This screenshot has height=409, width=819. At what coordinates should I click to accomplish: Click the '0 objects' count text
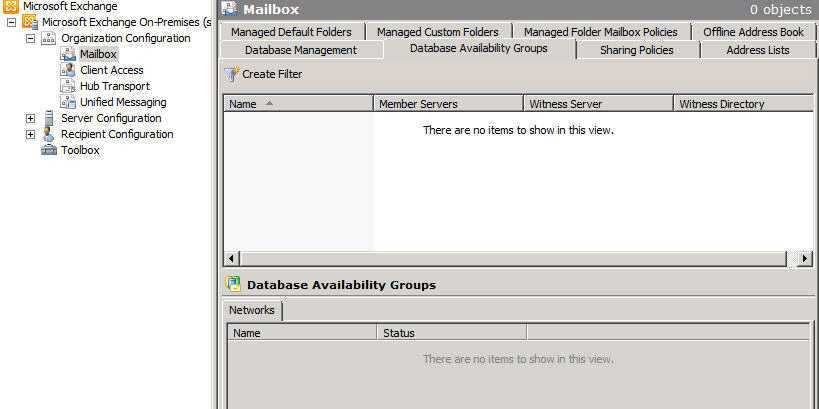(780, 9)
